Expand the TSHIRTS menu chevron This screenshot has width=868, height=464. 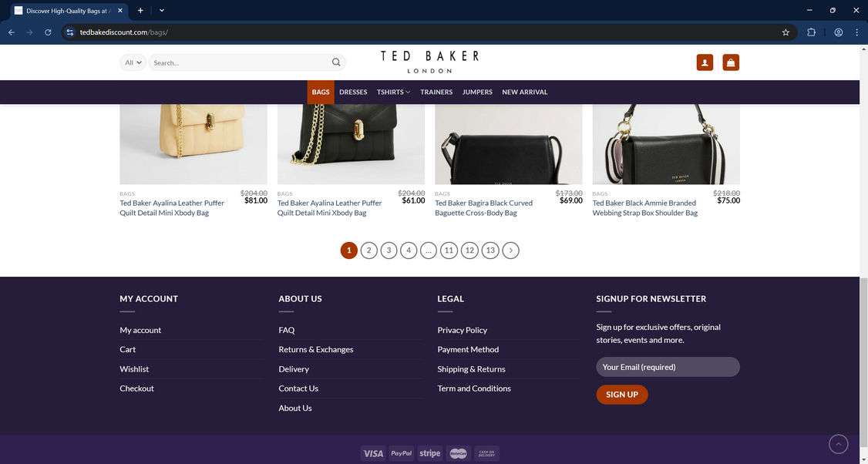pos(408,92)
